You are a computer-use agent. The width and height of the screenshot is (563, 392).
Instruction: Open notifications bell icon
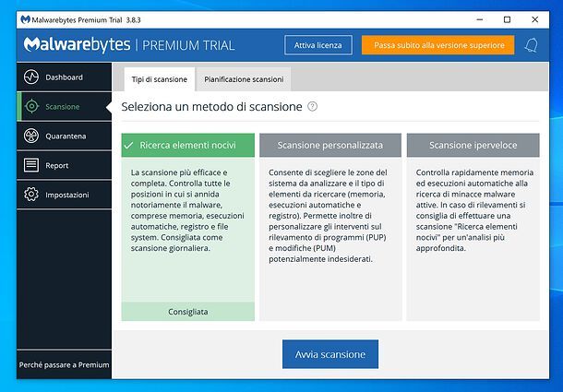531,45
